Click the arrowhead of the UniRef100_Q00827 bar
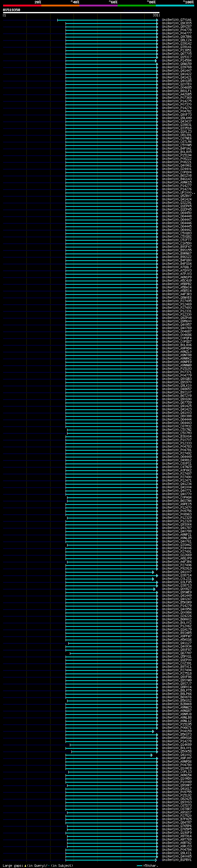197x868 pixels. coord(155,589)
